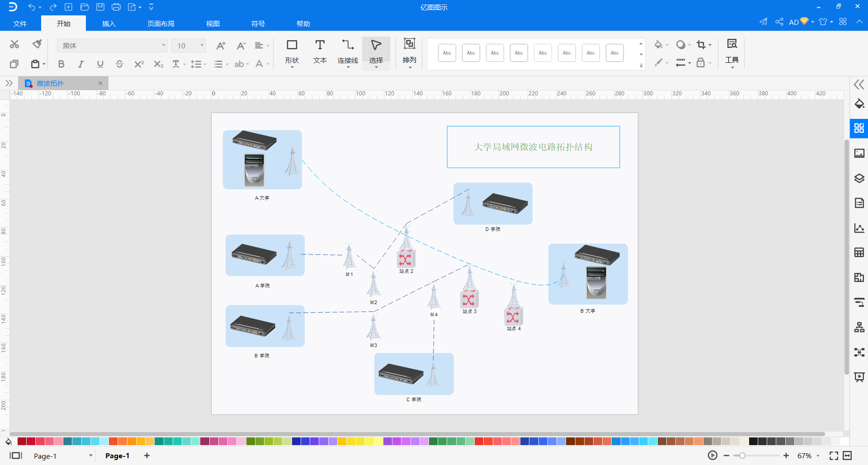Click the fit-to-width icon in status bar
This screenshot has height=465, width=868.
click(x=848, y=456)
